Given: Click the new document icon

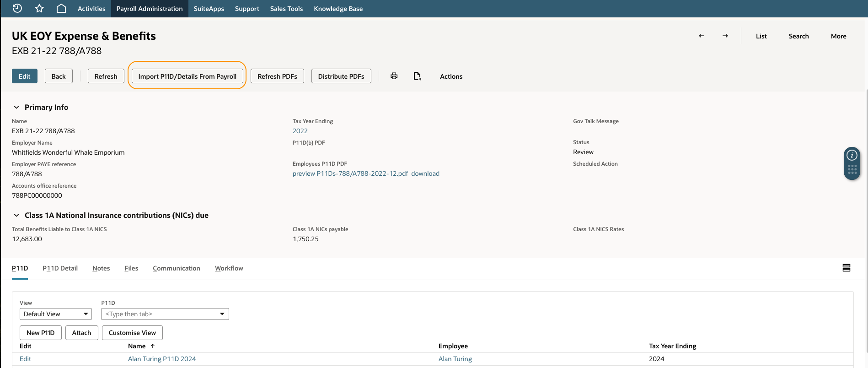Looking at the screenshot, I should (417, 76).
